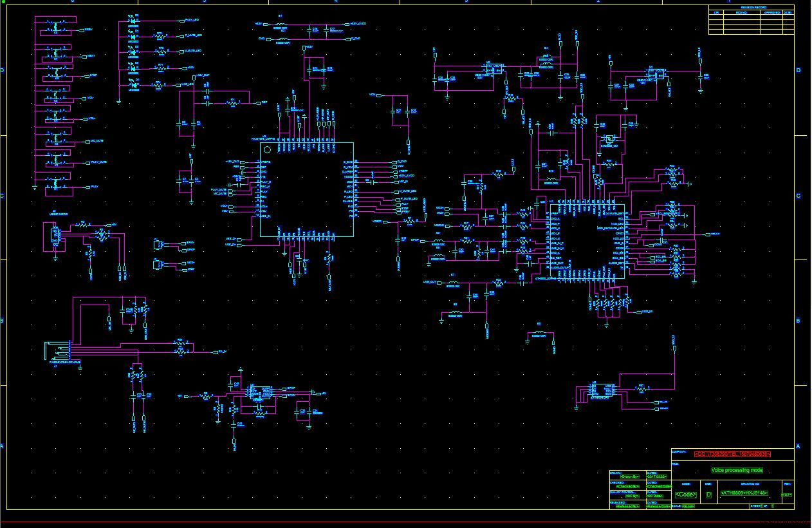Select the 8-pin EEPROM IC at bottom right
Screen dimensions: 812x528
(600, 390)
